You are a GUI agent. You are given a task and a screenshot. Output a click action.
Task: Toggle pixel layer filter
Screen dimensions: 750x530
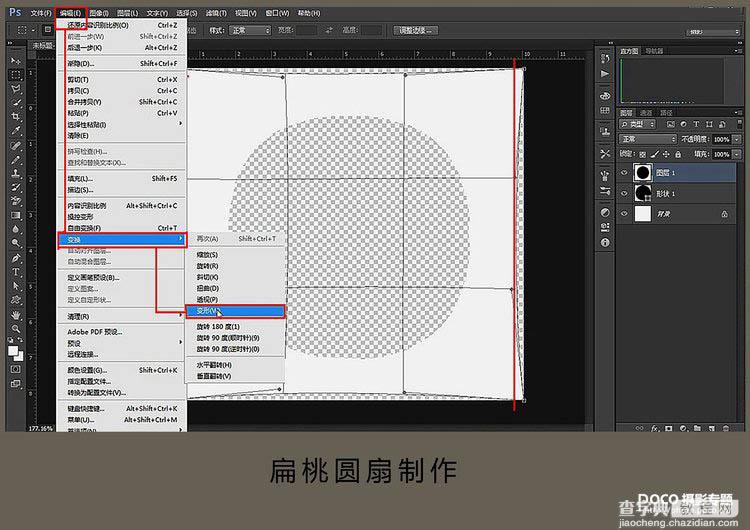(671, 124)
